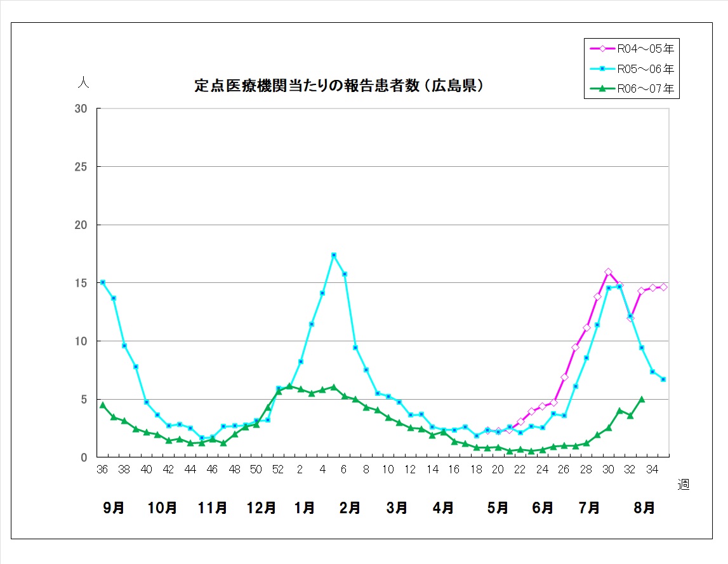The height and width of the screenshot is (564, 728).
Task: Click the 3月 month label
Action: (x=397, y=508)
